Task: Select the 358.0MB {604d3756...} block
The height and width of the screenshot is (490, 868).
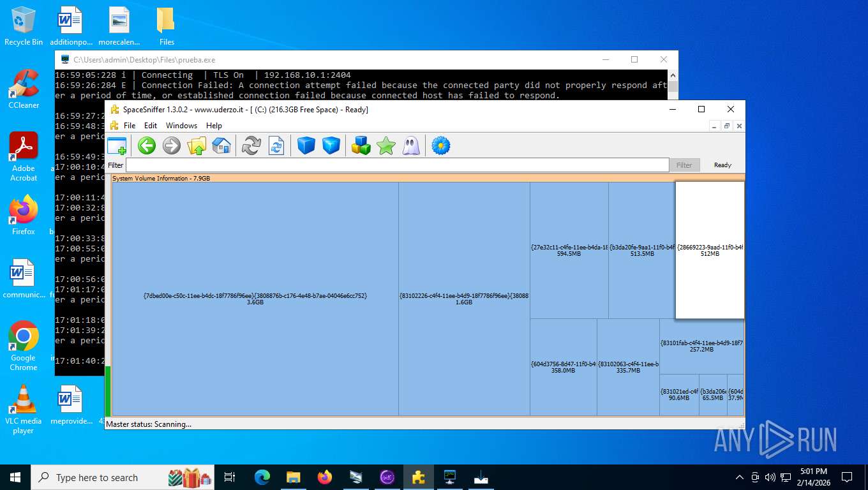Action: [564, 367]
